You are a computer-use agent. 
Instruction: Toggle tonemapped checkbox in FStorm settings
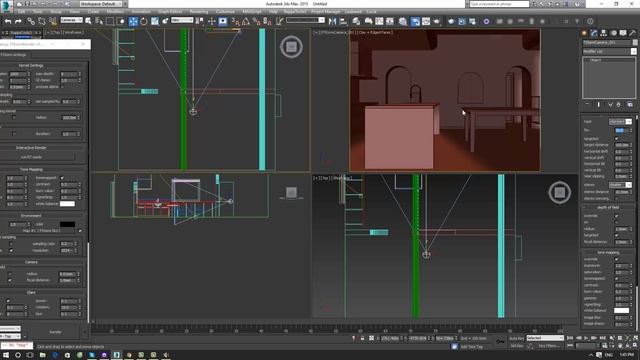(62, 178)
